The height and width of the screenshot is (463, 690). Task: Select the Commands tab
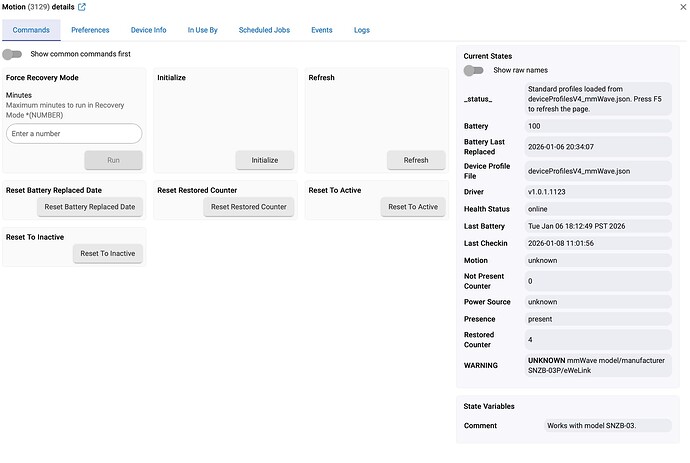31,30
